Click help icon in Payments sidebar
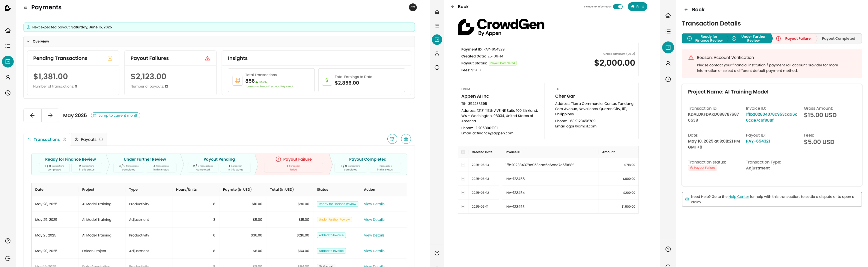Image resolution: width=868 pixels, height=267 pixels. (8, 241)
